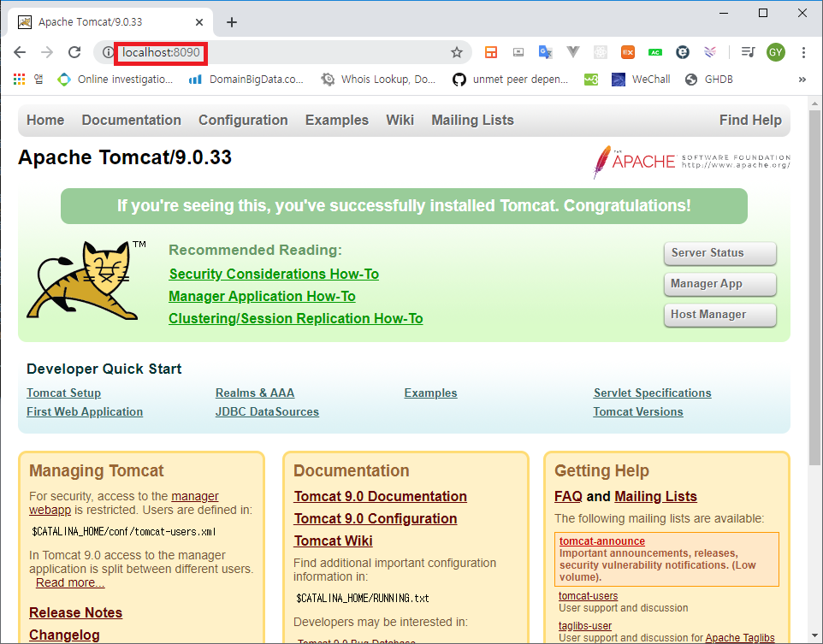Click the Apache Software Foundation logo

(x=691, y=162)
